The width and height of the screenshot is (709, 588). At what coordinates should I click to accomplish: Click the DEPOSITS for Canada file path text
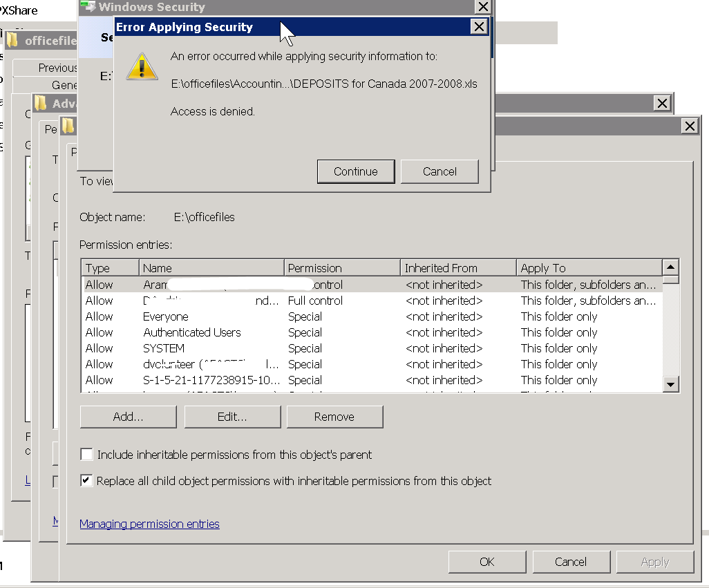tap(324, 84)
